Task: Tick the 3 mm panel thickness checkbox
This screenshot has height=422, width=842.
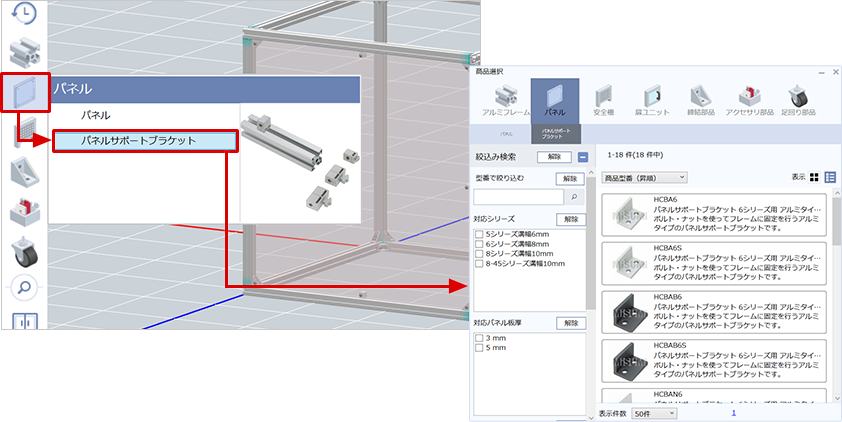Action: 479,338
